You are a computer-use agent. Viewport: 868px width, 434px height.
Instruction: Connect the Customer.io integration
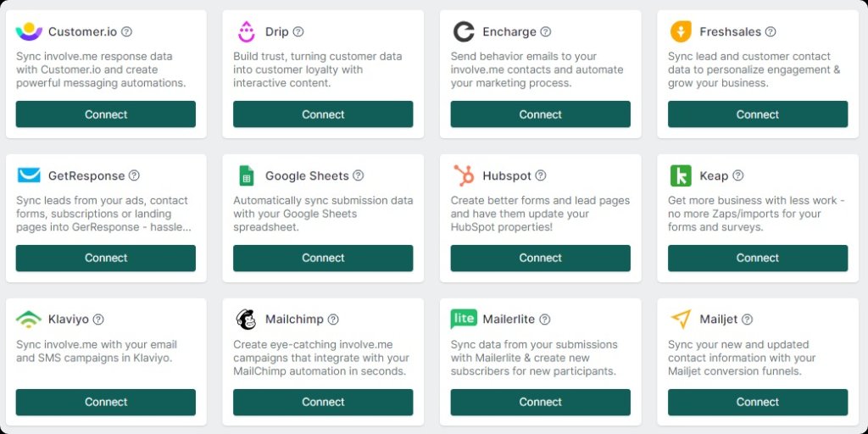(106, 114)
